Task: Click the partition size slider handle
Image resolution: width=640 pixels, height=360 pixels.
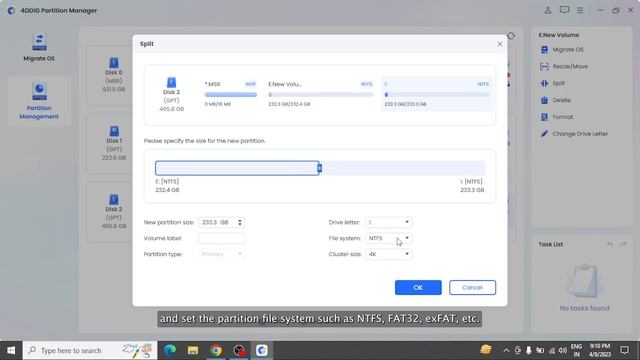Action: (320, 168)
